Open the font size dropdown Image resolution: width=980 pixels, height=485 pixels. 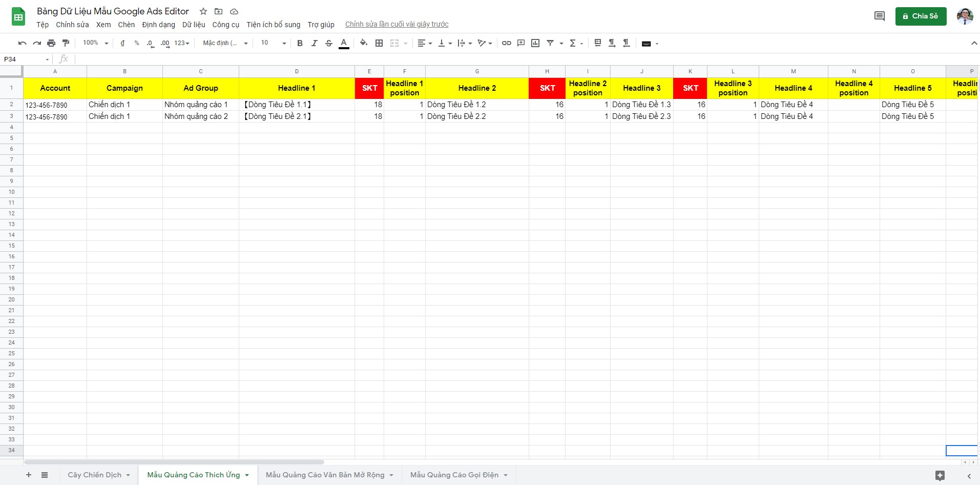click(x=273, y=43)
